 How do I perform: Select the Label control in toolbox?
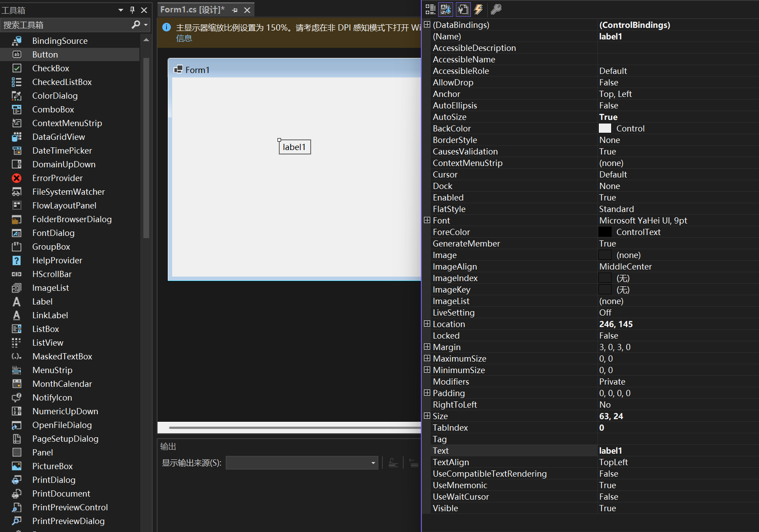click(70, 301)
